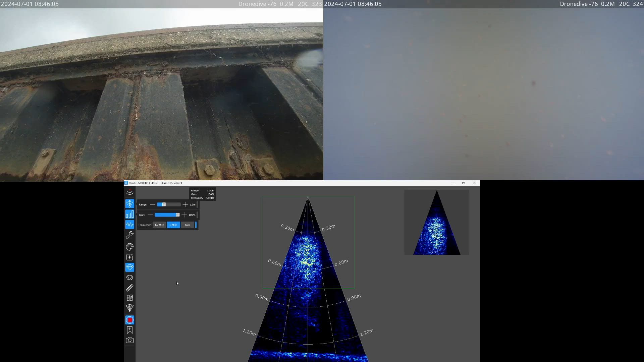Set the frequency to Auto
644x362 pixels.
187,225
